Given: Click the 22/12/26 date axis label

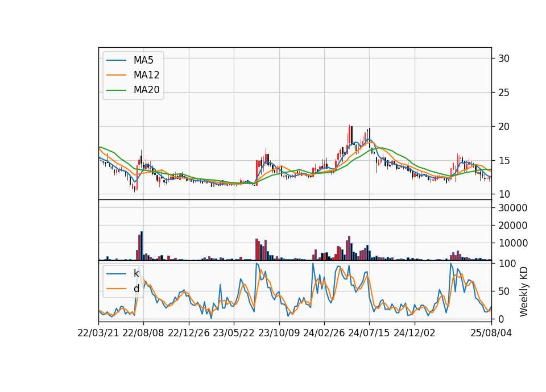Looking at the screenshot, I should (x=189, y=333).
